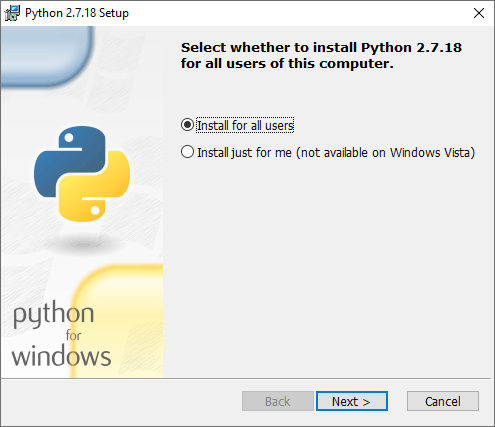Screen dimensions: 495x427
Task: Click the "Python 2.7.18 Setup" title text
Action: [77, 13]
